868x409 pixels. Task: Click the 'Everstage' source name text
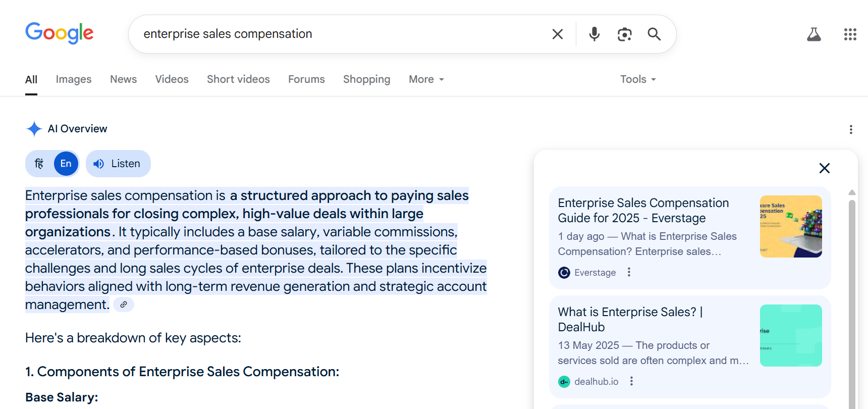595,273
